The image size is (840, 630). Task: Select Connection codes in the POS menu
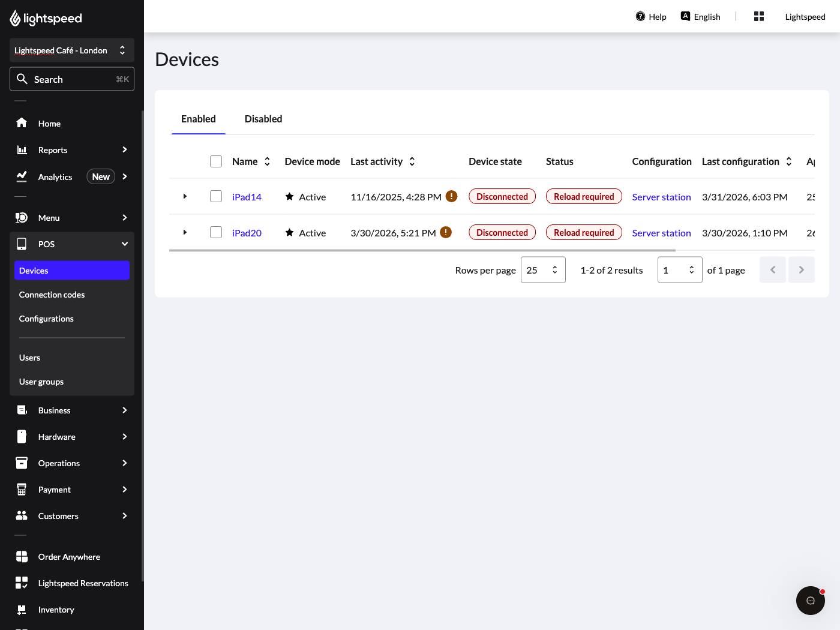(x=52, y=294)
